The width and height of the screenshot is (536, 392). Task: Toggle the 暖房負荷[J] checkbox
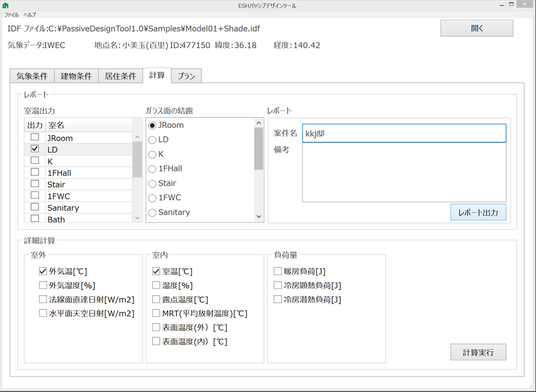(278, 271)
